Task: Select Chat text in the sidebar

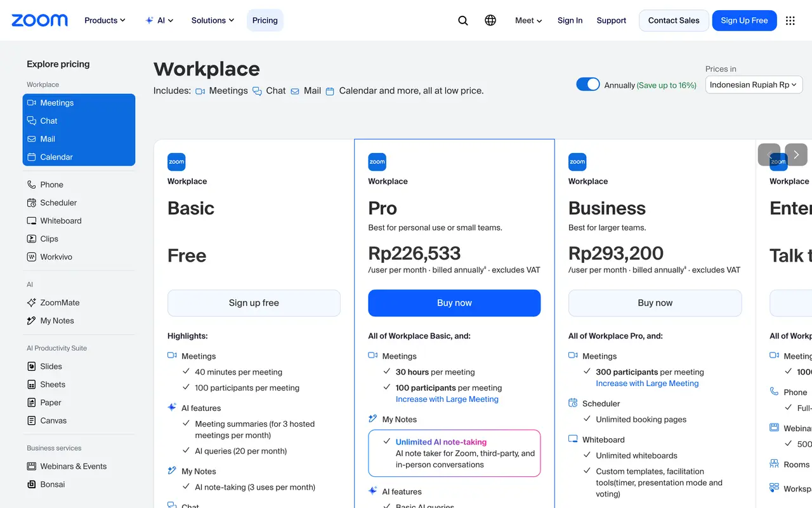Action: 49,121
